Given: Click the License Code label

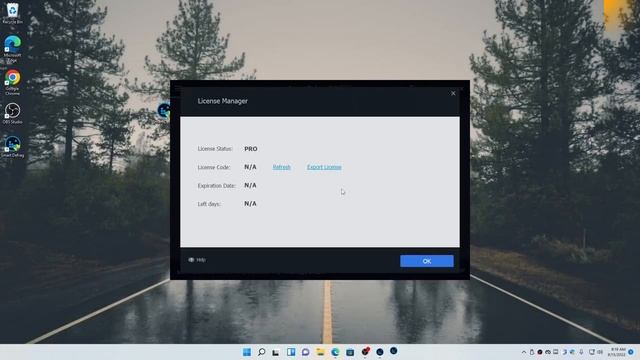Looking at the screenshot, I should [214, 167].
